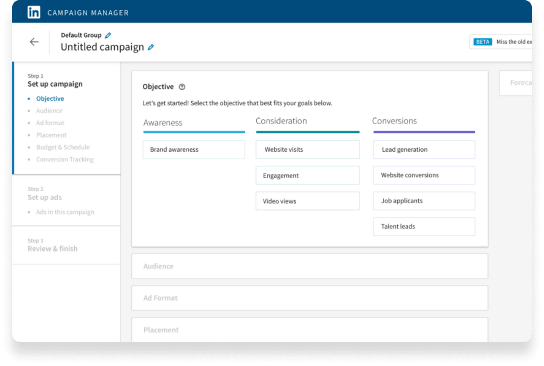Select the Brand awareness objective
This screenshot has width=544, height=366.
[194, 150]
